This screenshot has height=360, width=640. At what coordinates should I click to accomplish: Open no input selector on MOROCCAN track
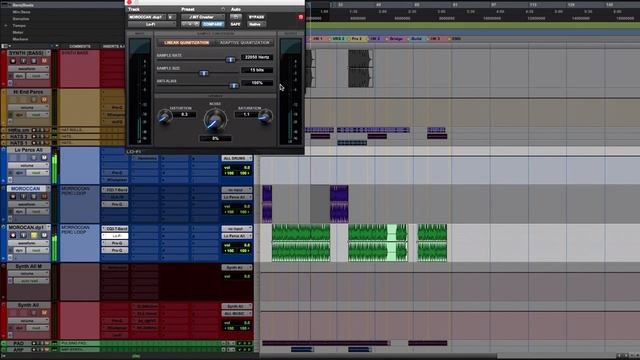[x=237, y=190]
